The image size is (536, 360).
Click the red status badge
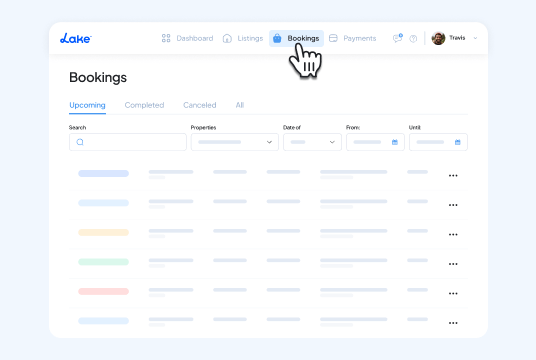pyautogui.click(x=104, y=291)
